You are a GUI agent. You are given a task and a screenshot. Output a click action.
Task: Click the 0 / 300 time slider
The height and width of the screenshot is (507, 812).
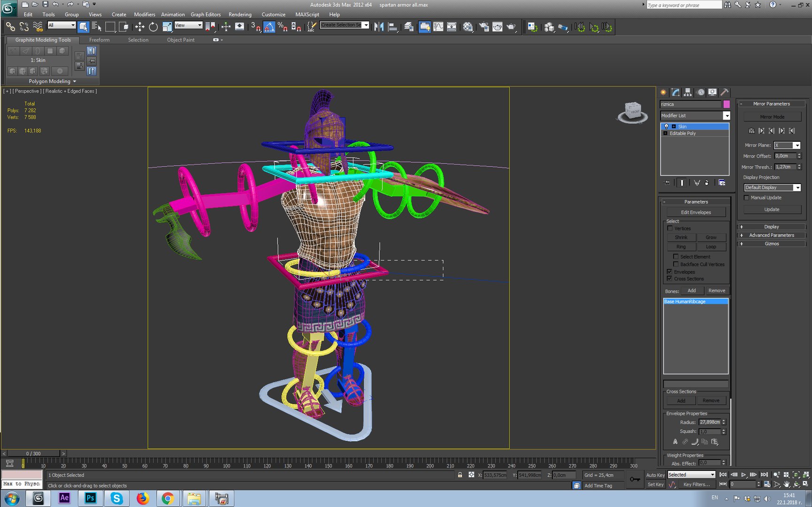(33, 453)
